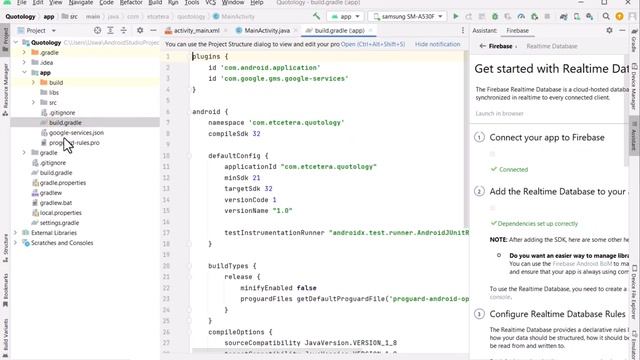The width and height of the screenshot is (640, 360).
Task: Collapse the Quotology root project node
Action: 16,42
